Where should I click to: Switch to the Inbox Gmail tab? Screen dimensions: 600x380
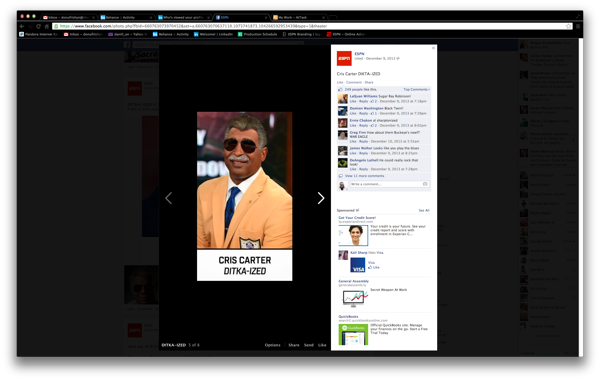tap(68, 17)
